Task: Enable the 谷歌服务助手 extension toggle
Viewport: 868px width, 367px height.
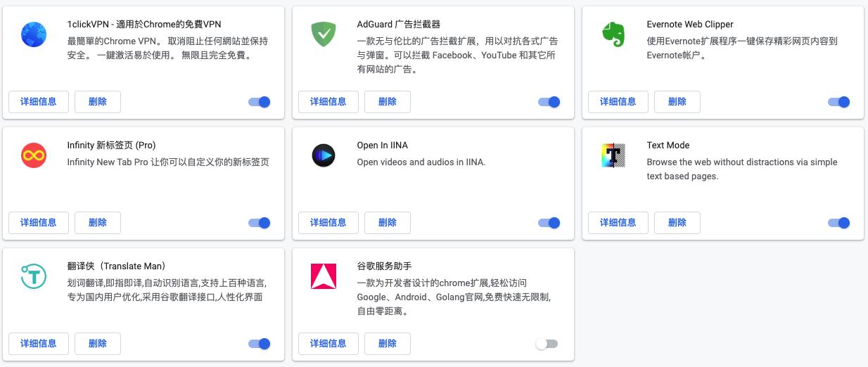Action: [x=547, y=344]
